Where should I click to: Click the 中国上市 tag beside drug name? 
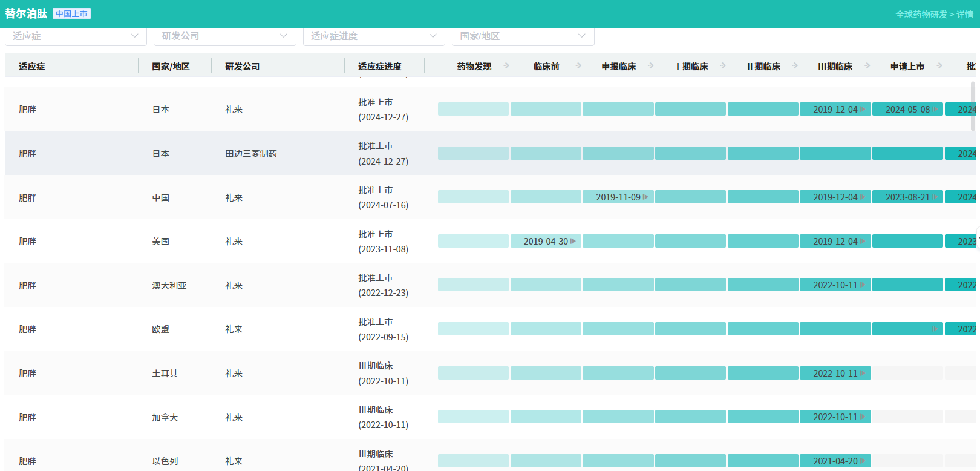(x=71, y=14)
